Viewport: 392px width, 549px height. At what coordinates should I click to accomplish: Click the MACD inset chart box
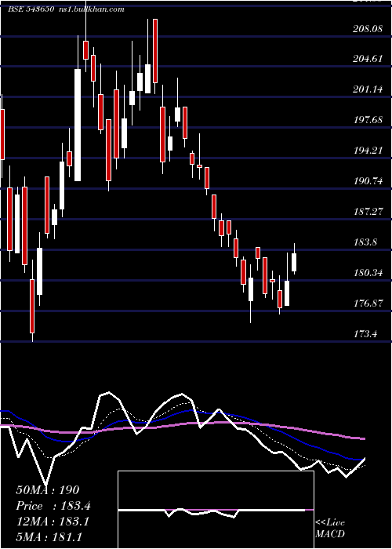click(x=216, y=510)
